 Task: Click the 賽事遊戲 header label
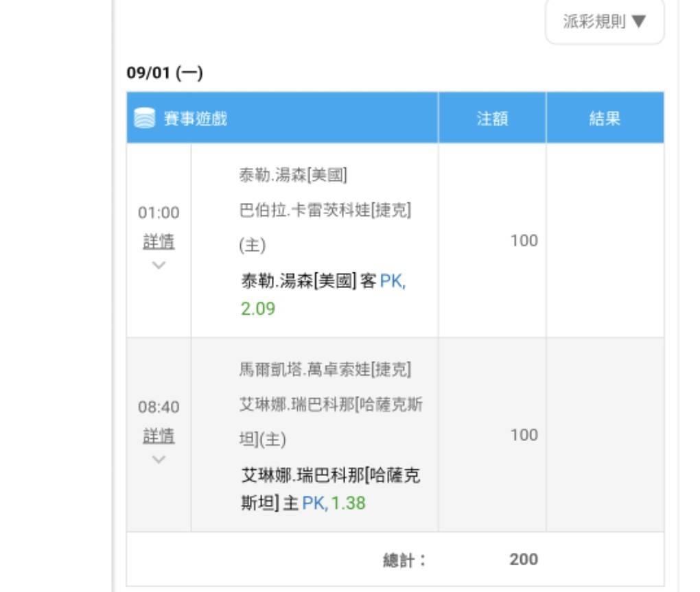[x=195, y=119]
